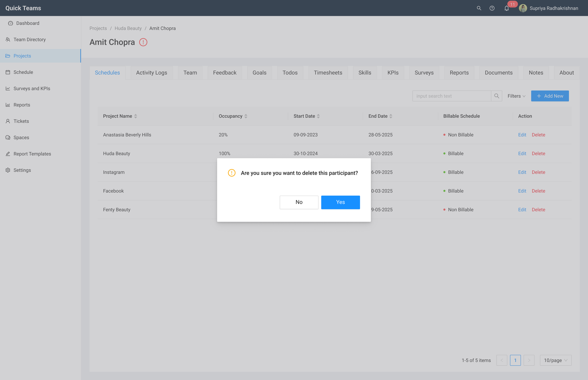The height and width of the screenshot is (380, 588).
Task: Cancel deletion with No button
Action: click(299, 202)
